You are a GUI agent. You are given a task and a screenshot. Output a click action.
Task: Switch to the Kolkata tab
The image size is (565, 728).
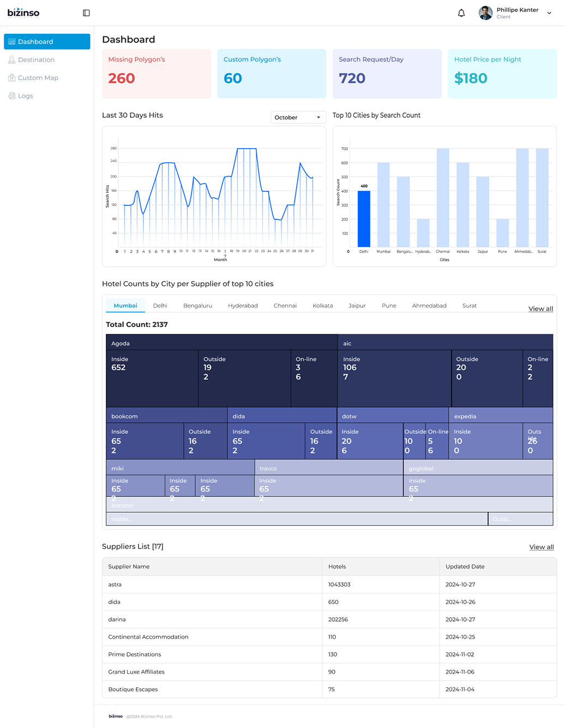tap(323, 306)
